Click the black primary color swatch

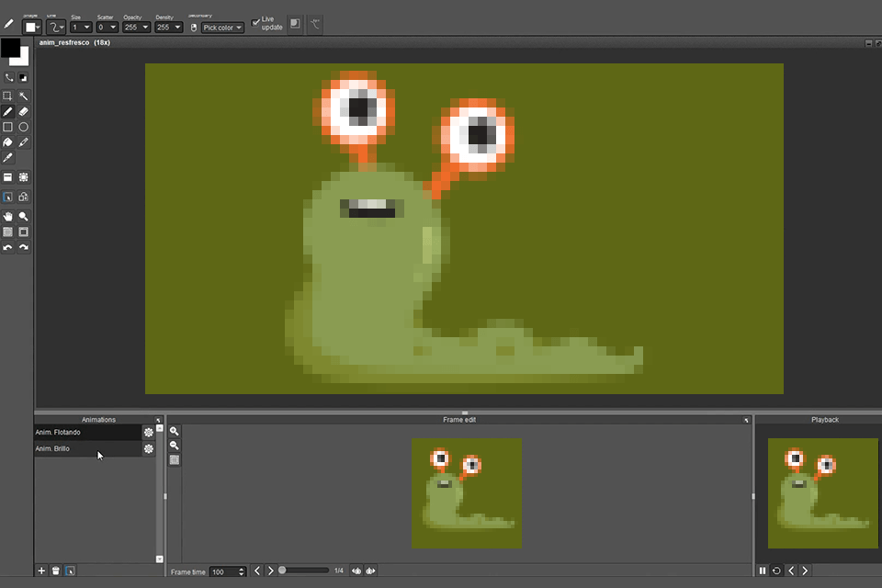point(9,47)
